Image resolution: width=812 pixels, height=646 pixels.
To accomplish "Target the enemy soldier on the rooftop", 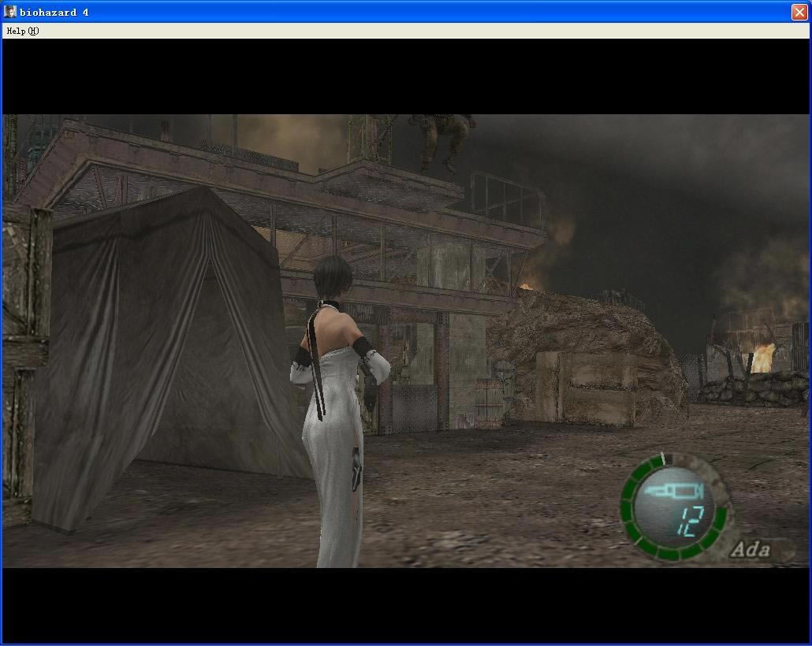I will [x=443, y=139].
